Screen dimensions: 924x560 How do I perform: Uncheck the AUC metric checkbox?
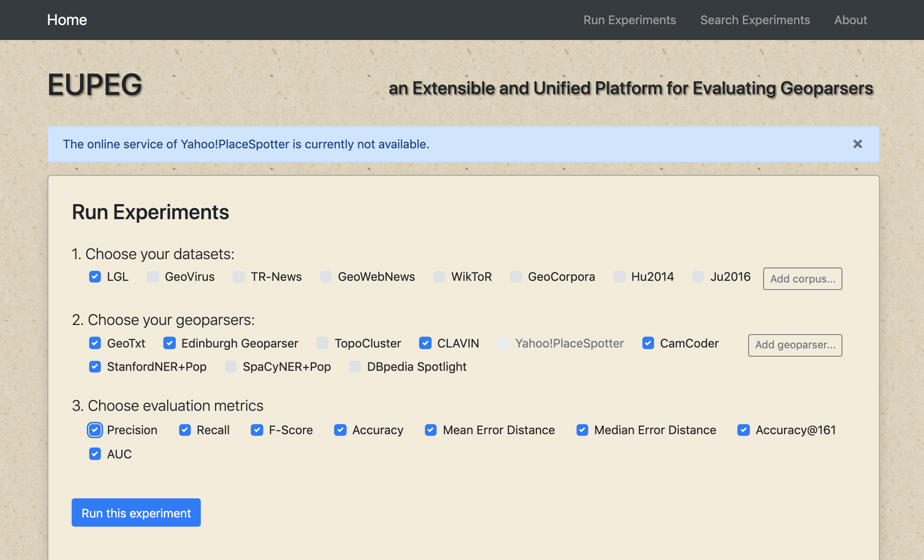[95, 454]
